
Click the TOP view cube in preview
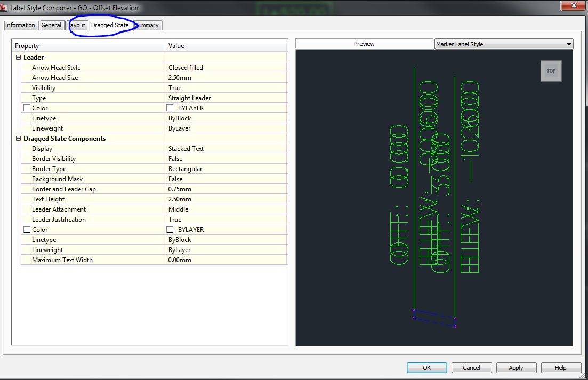tap(551, 70)
